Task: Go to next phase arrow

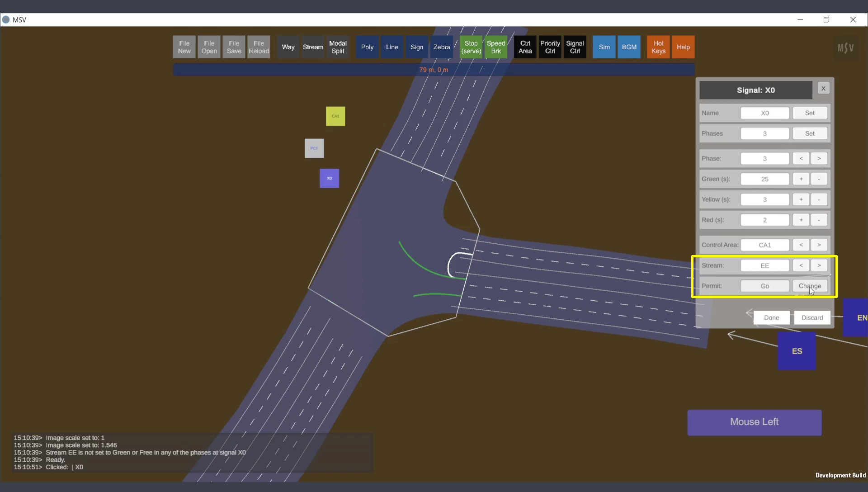Action: (819, 158)
